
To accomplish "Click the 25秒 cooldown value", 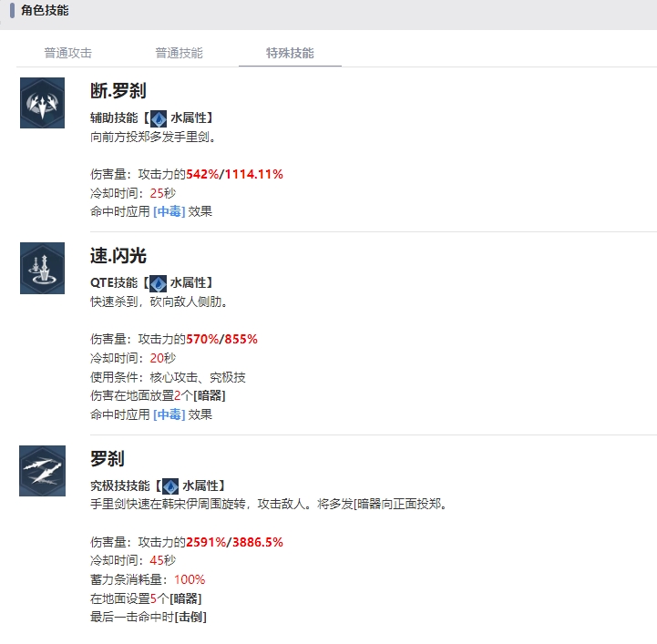I will (163, 193).
